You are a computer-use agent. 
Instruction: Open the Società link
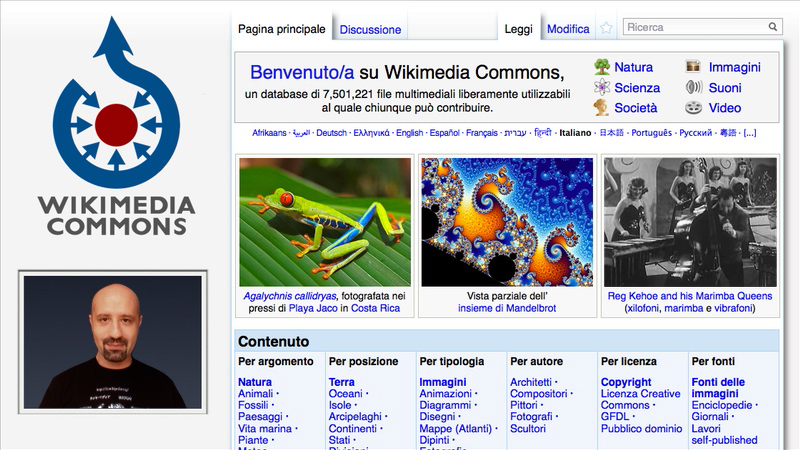(636, 108)
